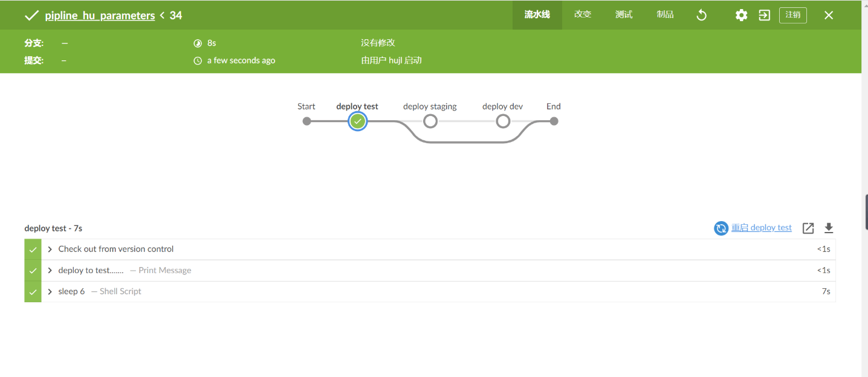Image resolution: width=868 pixels, height=377 pixels.
Task: Click the go-to-classic exit icon
Action: coord(765,15)
